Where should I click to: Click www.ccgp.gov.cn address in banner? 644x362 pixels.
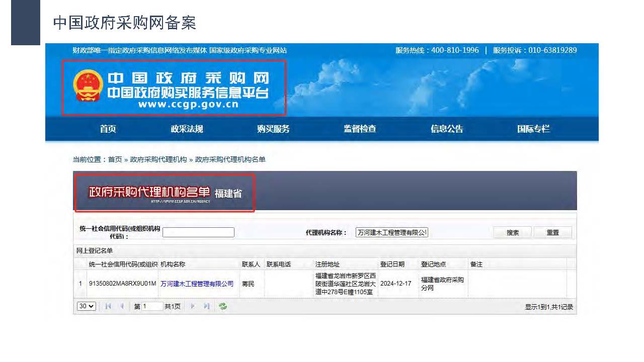(188, 105)
